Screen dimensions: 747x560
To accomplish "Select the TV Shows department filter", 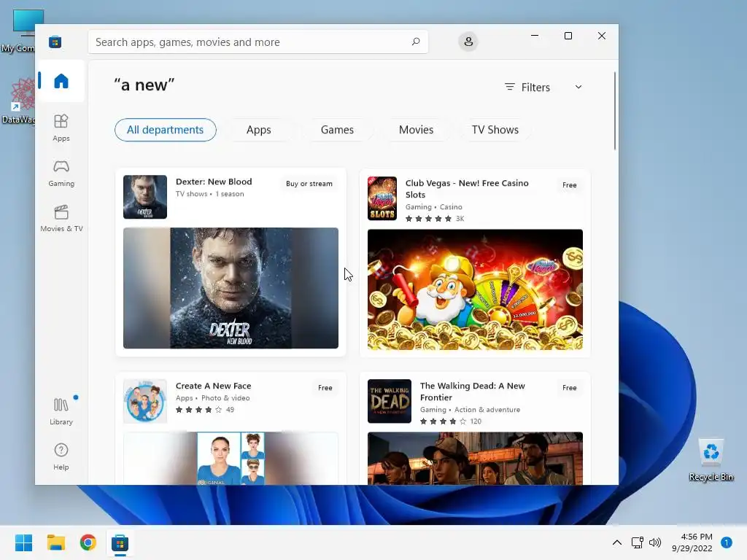I will 495,130.
